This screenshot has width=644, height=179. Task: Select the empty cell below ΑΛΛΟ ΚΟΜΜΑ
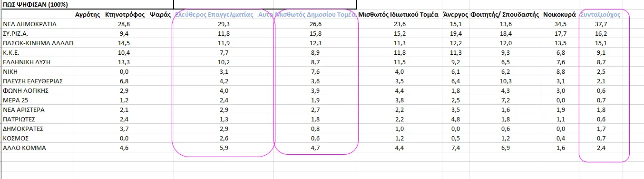tap(37, 157)
